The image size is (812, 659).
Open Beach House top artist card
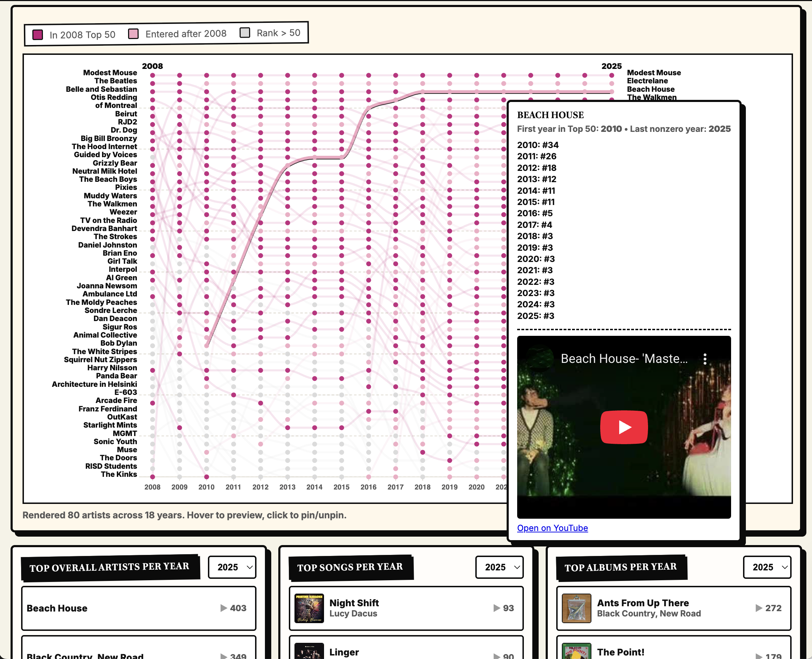click(139, 608)
